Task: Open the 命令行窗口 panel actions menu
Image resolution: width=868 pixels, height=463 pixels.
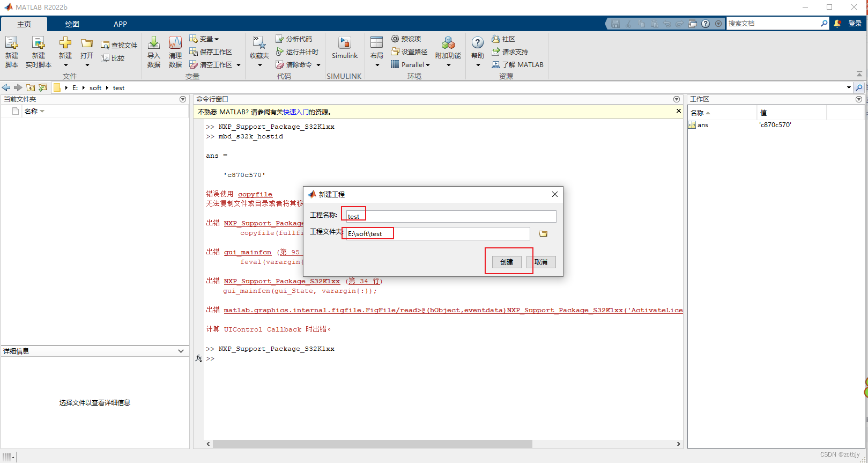Action: pos(677,99)
